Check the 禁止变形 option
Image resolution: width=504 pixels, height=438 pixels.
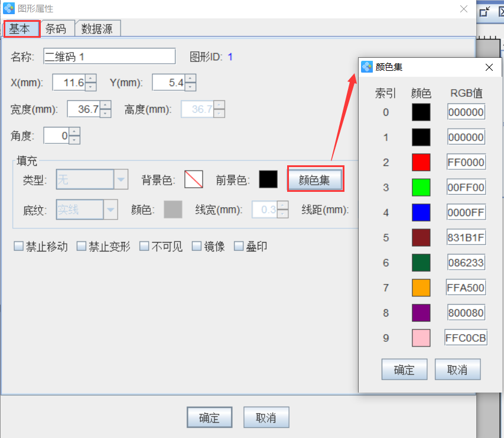point(81,246)
